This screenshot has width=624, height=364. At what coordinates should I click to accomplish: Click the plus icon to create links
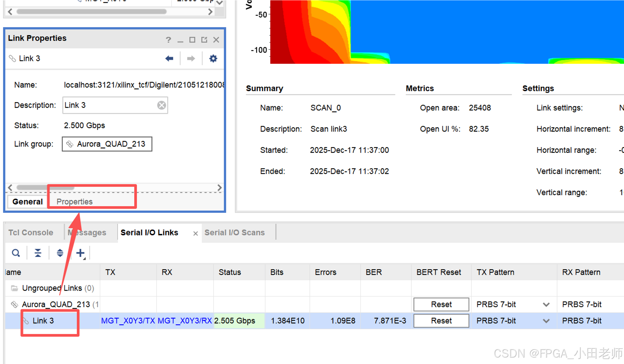coord(80,253)
